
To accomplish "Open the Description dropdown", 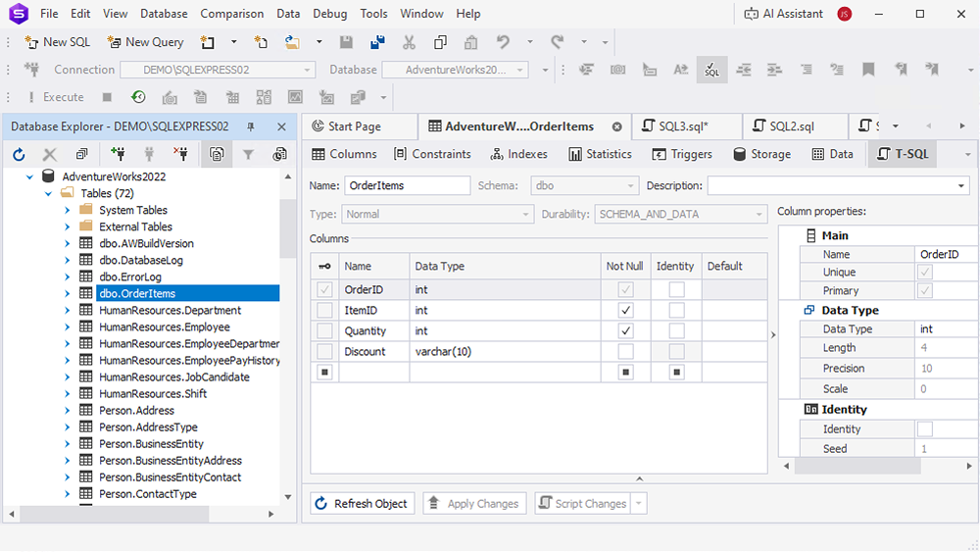I will [962, 186].
